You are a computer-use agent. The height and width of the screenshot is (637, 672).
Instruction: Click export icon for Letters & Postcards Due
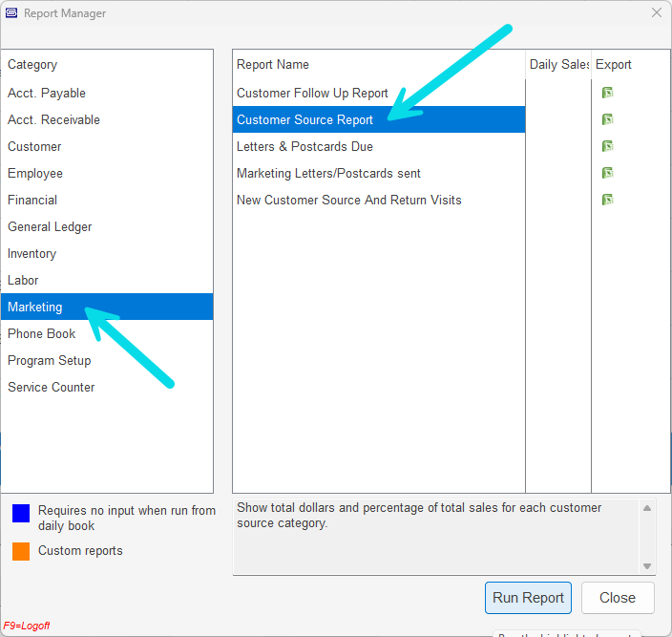607,146
